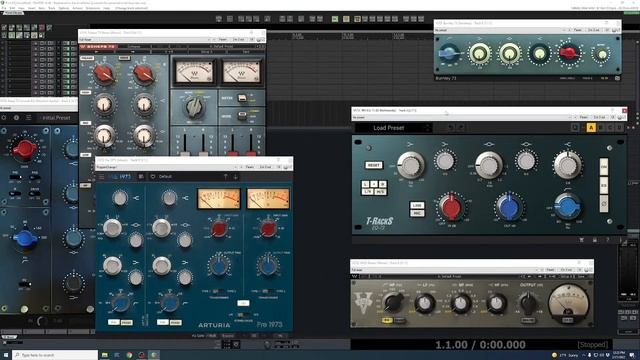
Task: Click undo arrow in T-RackS EQ-73 toolbar
Action: (x=451, y=128)
